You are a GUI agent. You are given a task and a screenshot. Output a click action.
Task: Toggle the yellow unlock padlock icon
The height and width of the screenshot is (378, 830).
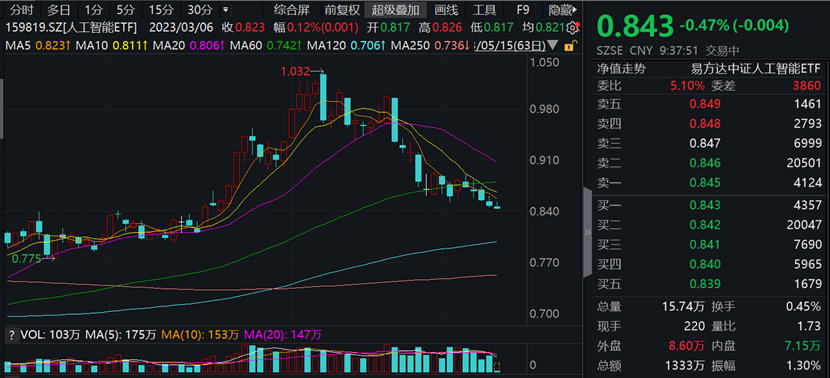click(569, 47)
